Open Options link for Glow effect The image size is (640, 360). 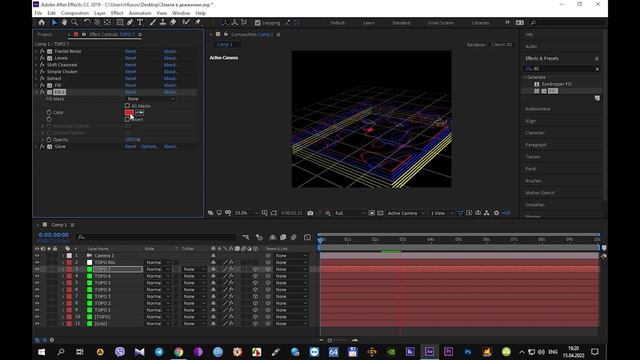pyautogui.click(x=149, y=147)
